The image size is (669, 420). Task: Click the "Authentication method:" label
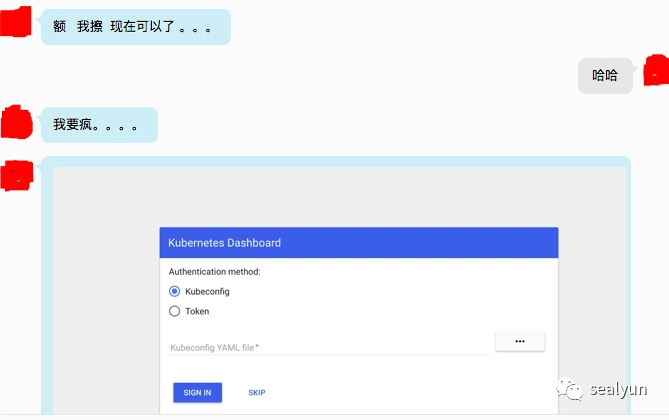pyautogui.click(x=214, y=272)
